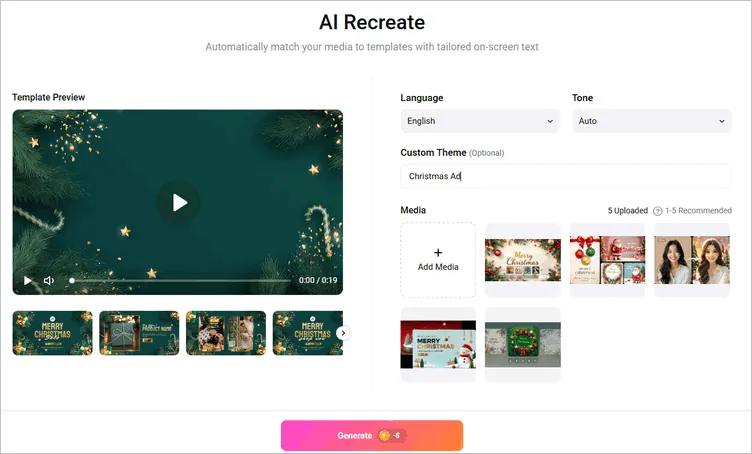Click the coin icon on Generate button
Screen dimensions: 752x454
[384, 435]
